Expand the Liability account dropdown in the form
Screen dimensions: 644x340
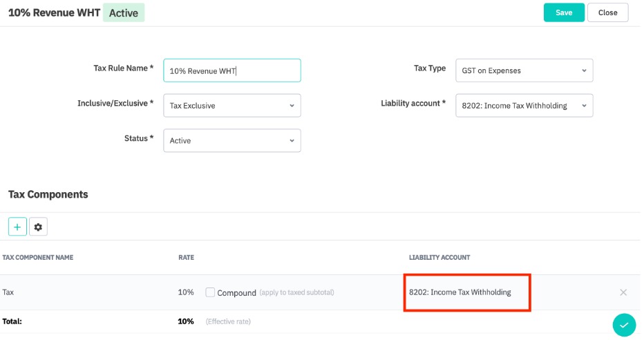(524, 106)
